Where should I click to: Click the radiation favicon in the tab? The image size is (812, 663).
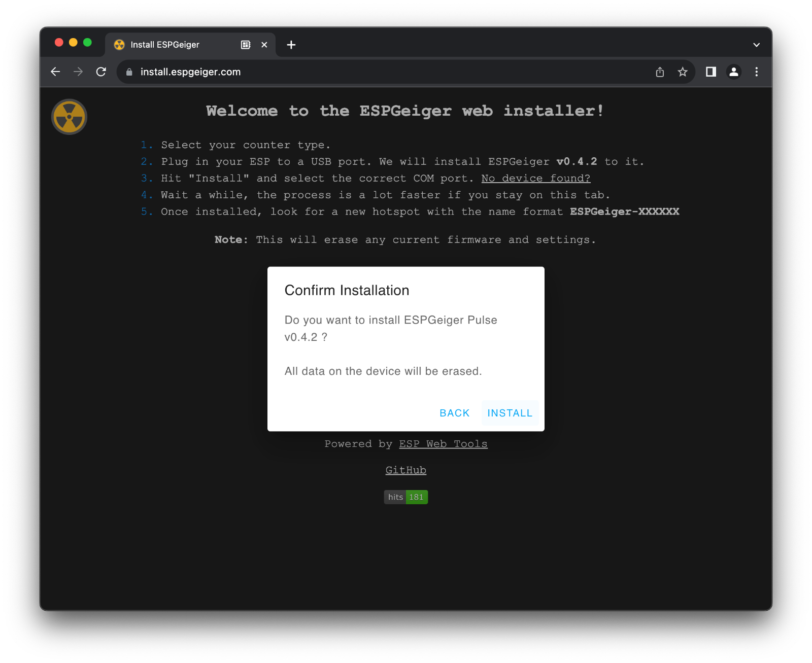(x=119, y=45)
